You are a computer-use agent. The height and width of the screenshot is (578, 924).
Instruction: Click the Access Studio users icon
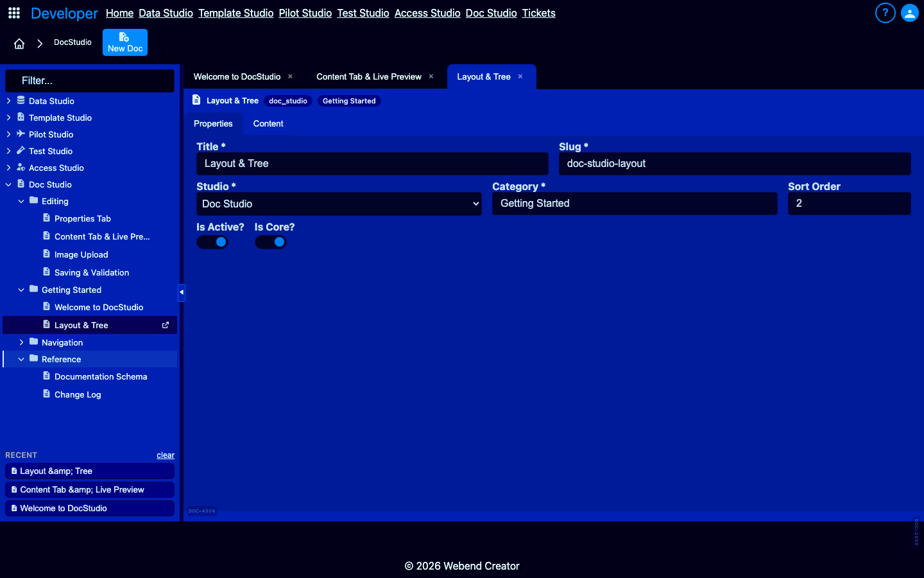coord(21,167)
